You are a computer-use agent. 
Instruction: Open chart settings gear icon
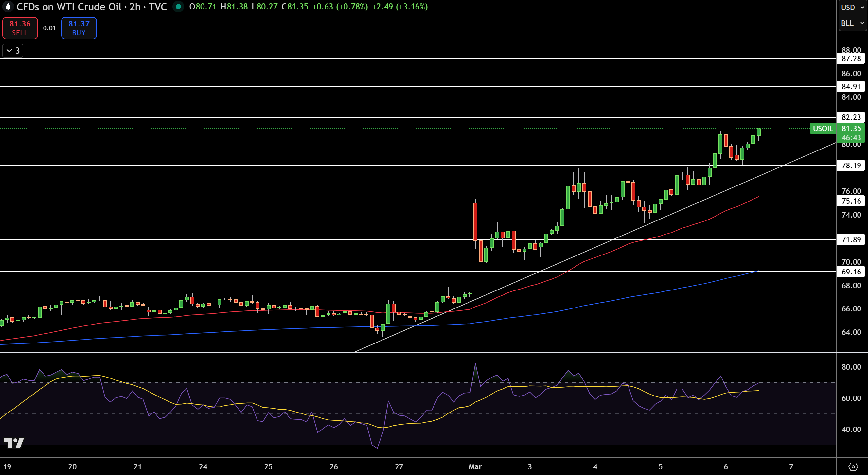[853, 466]
